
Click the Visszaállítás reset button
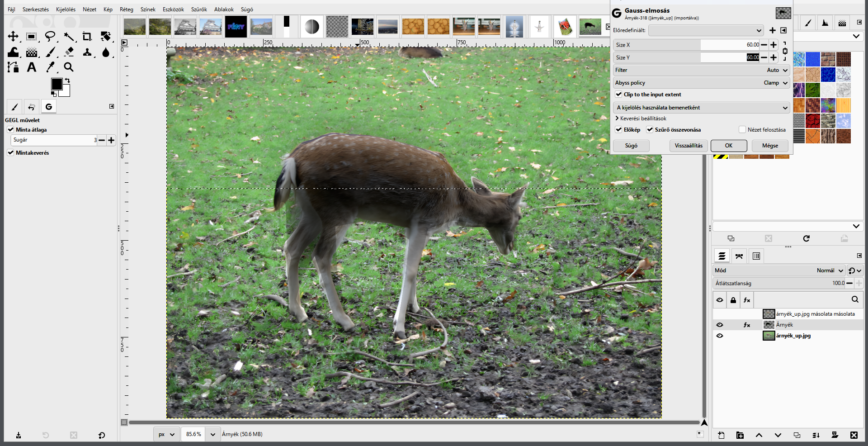coord(689,146)
